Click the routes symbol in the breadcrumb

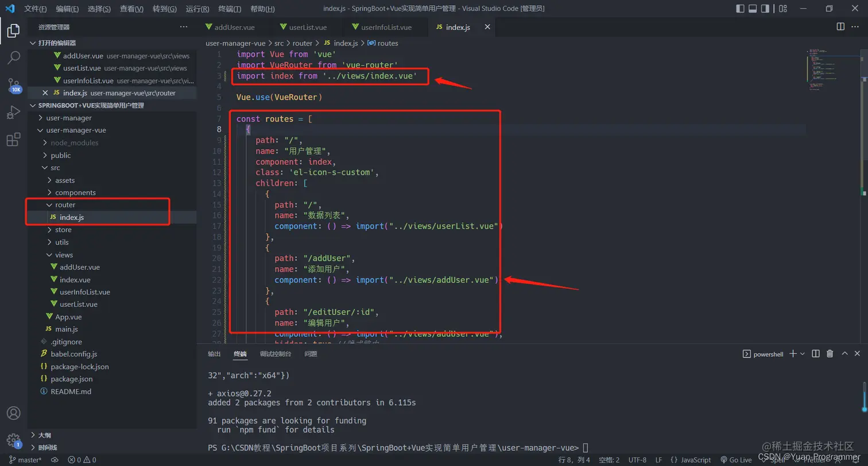[x=382, y=43]
